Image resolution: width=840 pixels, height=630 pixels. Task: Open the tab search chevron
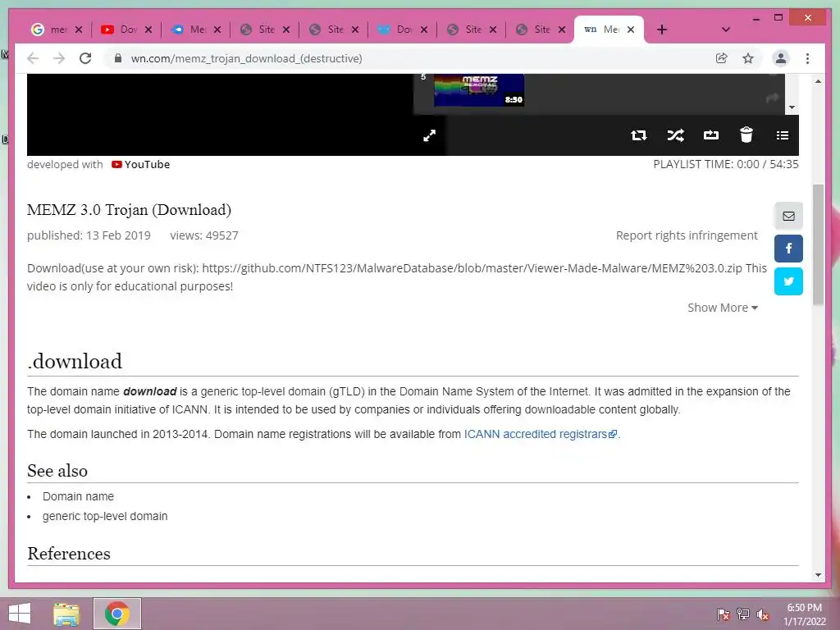pos(726,30)
